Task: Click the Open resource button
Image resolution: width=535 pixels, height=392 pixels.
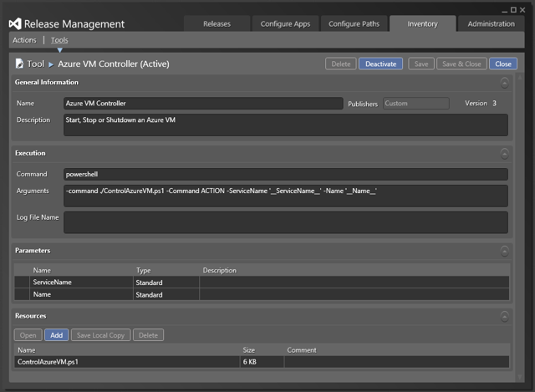Action: 28,335
